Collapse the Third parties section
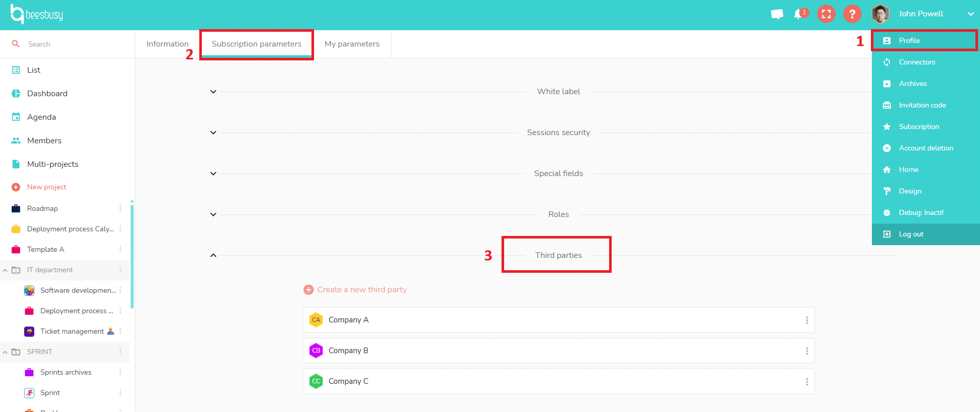The image size is (980, 412). tap(213, 255)
